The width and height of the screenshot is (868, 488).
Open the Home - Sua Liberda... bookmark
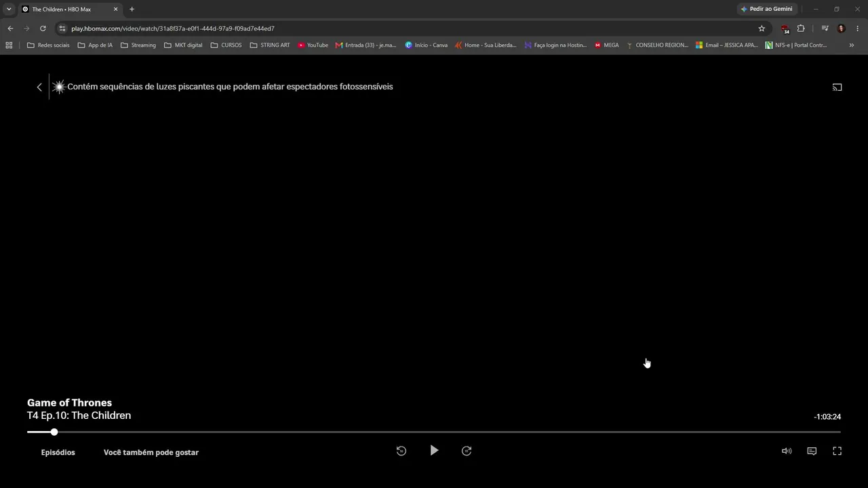(486, 45)
